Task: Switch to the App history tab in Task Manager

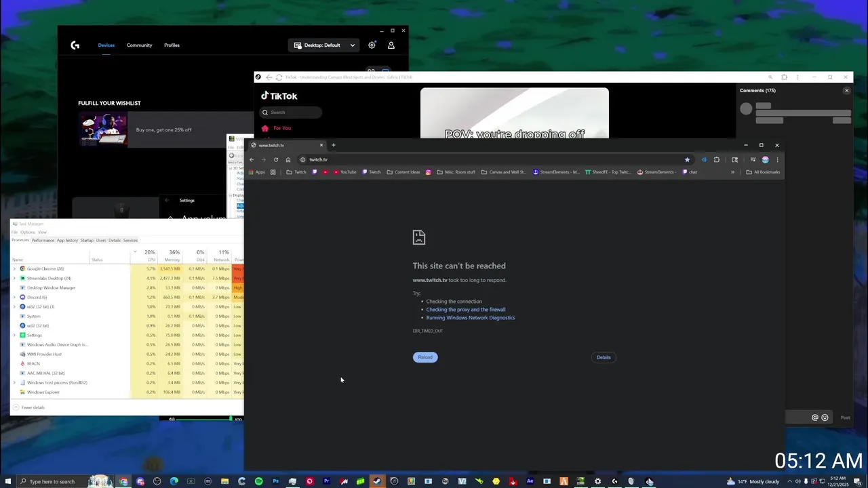Action: (67, 241)
